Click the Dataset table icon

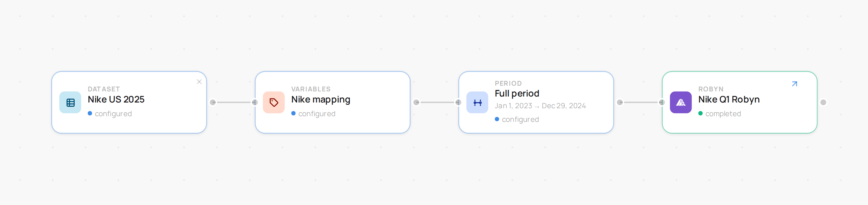[70, 102]
